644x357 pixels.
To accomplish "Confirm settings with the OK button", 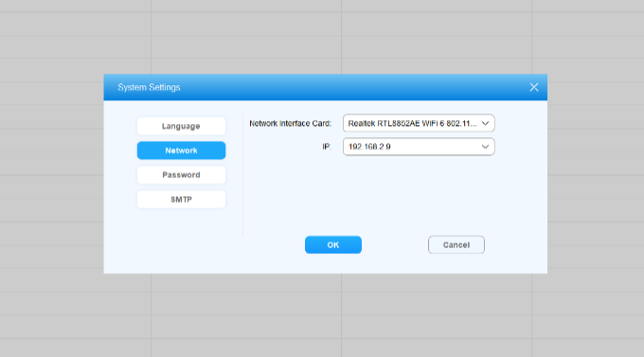I will [x=333, y=245].
